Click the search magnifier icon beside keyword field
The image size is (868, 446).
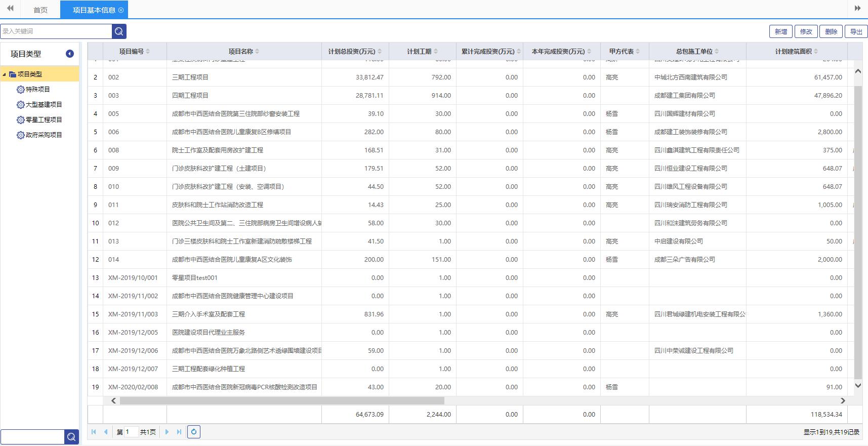tap(119, 31)
